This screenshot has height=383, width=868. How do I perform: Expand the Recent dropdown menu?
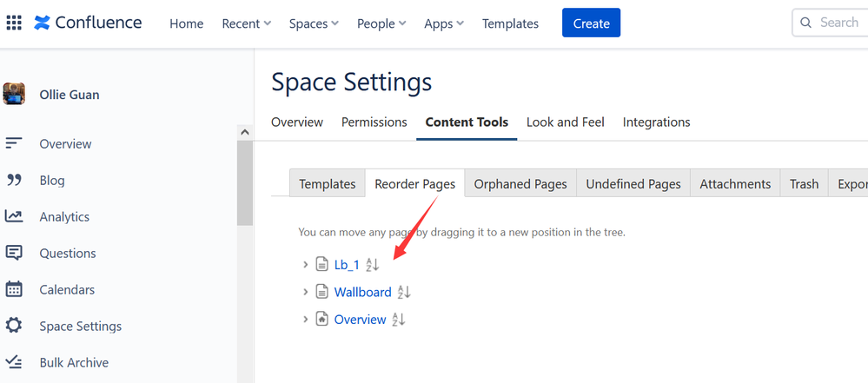pyautogui.click(x=247, y=23)
